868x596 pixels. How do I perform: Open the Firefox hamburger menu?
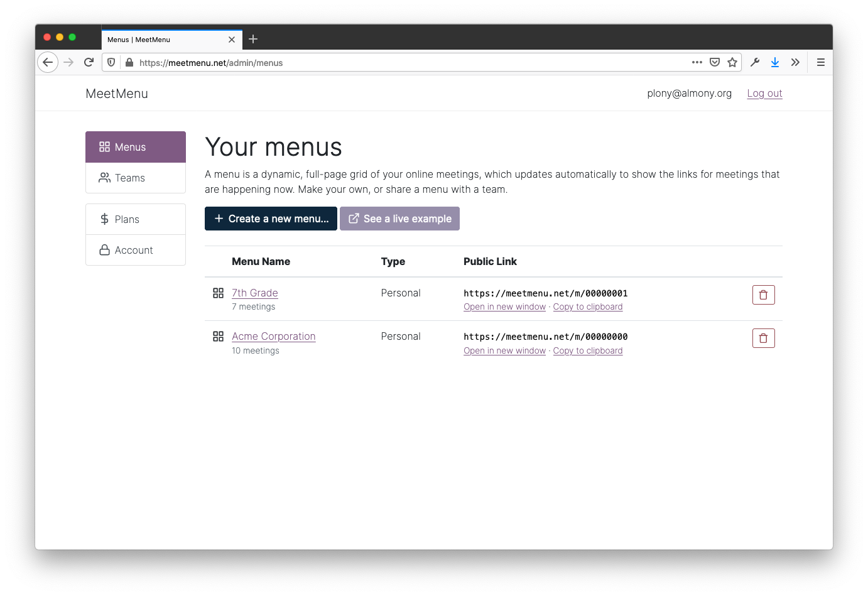(x=820, y=62)
